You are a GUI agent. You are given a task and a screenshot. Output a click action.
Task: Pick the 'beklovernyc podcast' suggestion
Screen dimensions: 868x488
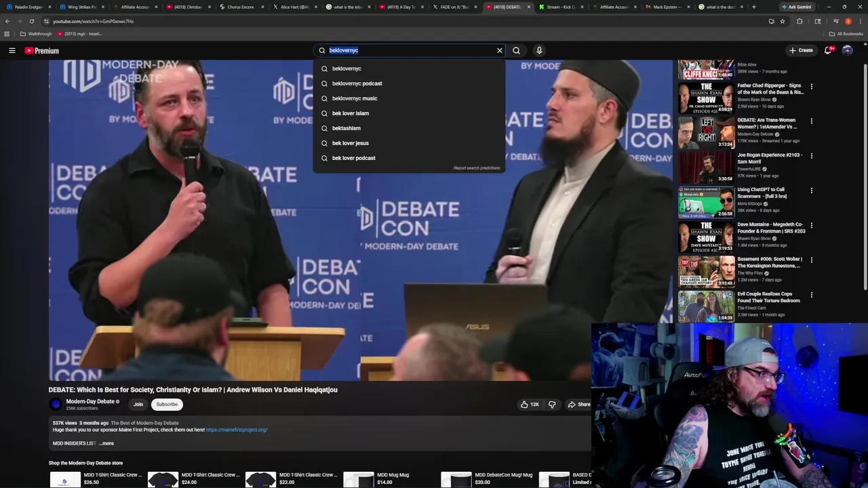(x=409, y=83)
